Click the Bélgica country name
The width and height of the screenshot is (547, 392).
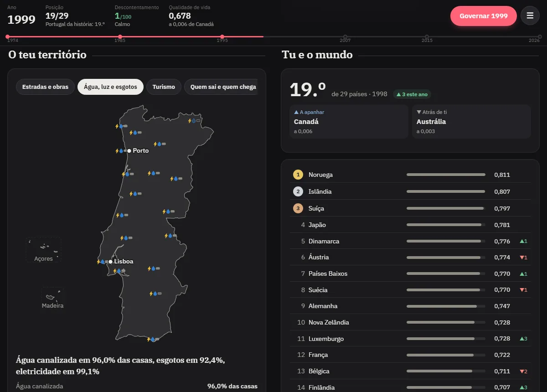319,371
